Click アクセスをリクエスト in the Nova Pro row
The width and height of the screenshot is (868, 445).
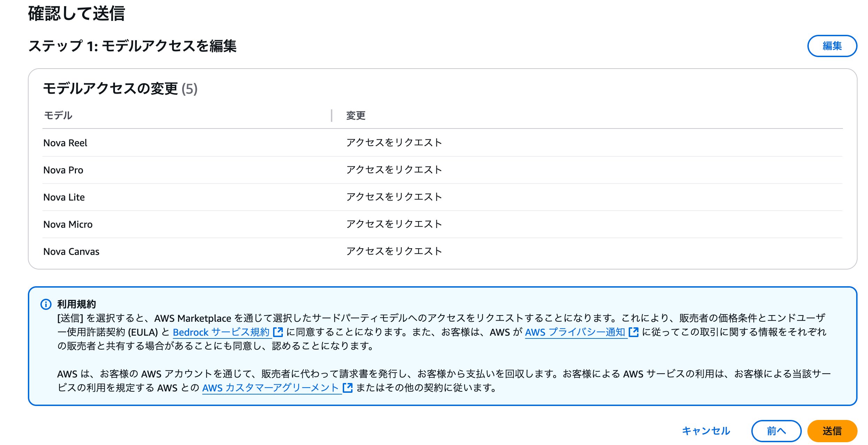[x=394, y=170]
